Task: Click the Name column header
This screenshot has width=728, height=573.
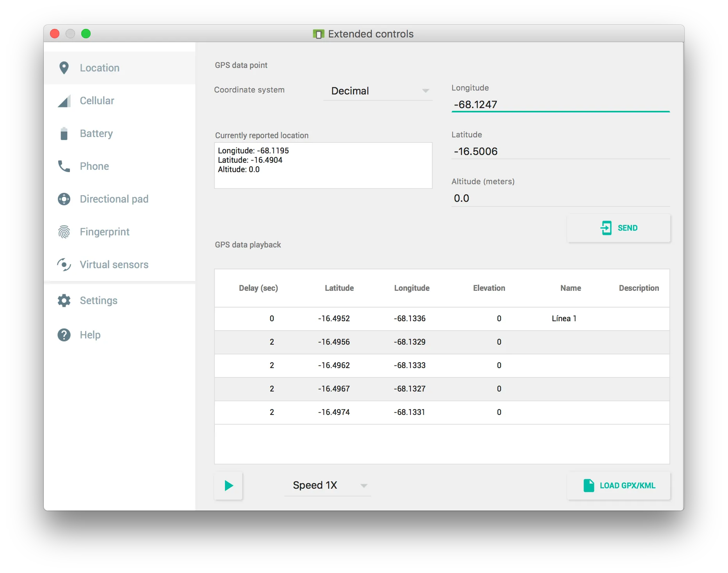Action: click(x=571, y=288)
